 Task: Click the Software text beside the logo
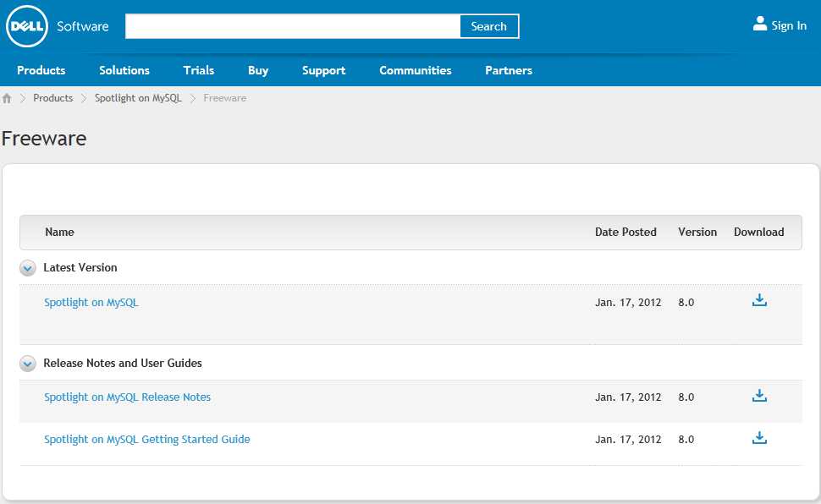click(x=83, y=26)
